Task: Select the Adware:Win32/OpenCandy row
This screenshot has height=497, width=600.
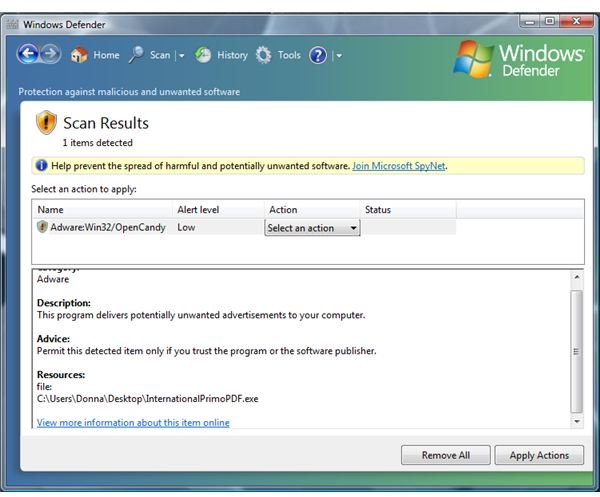Action: [244, 227]
